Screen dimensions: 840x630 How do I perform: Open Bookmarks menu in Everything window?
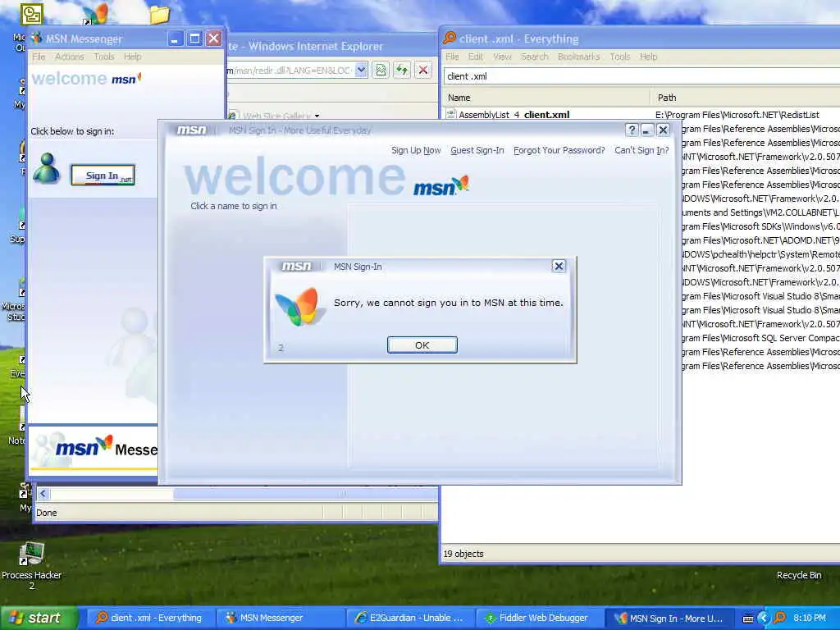[578, 57]
